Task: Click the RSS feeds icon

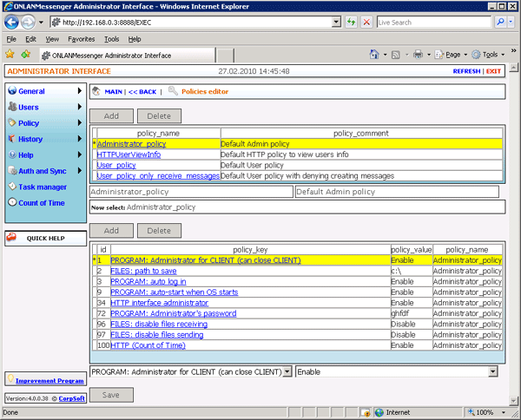Action: point(395,55)
